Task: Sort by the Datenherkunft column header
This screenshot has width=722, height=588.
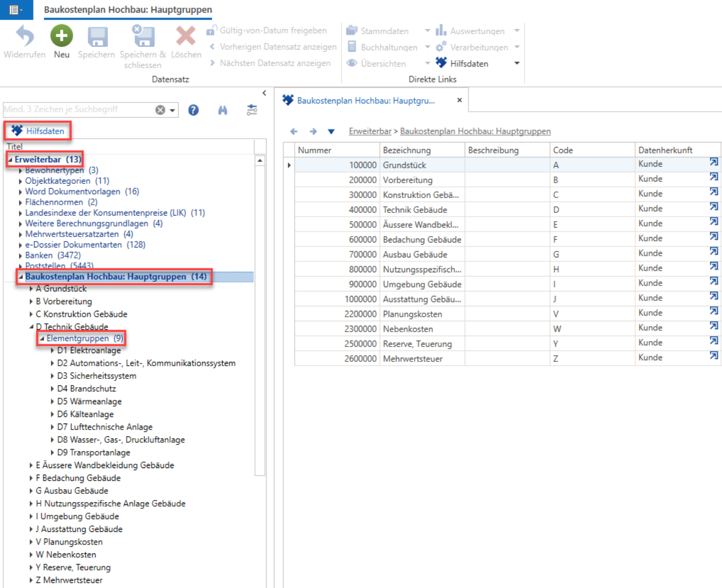Action: 677,150
